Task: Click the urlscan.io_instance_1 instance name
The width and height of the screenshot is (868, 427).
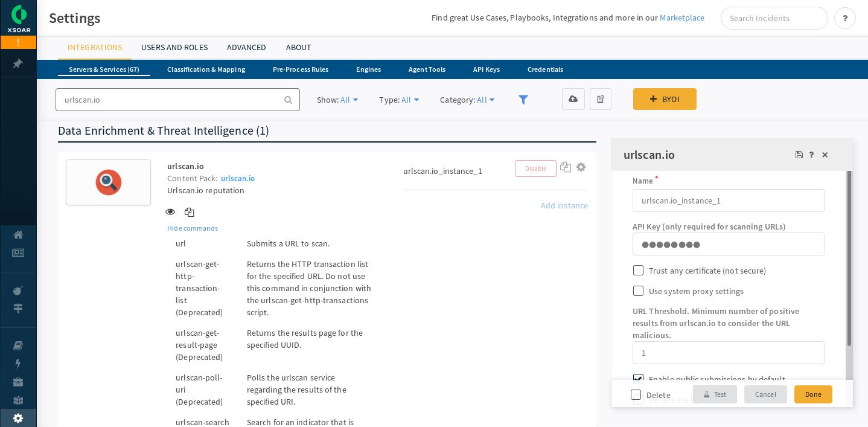Action: 442,171
